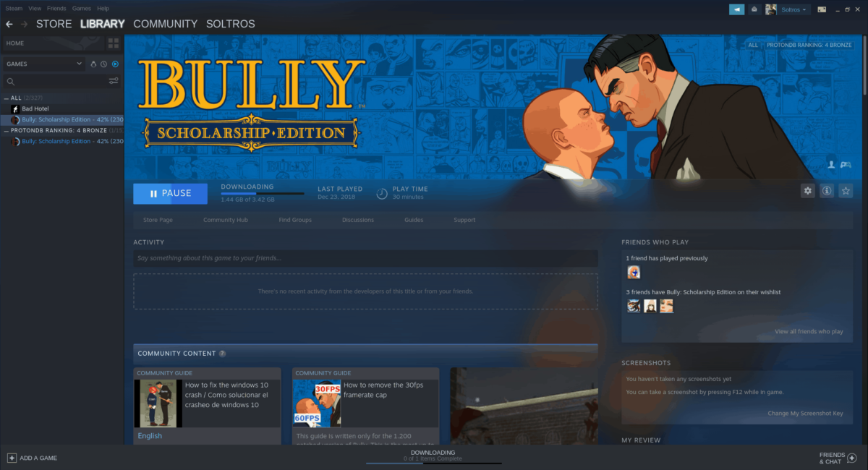Viewport: 868px width, 470px height.
Task: Toggle sort by recent clock icon
Action: (103, 64)
